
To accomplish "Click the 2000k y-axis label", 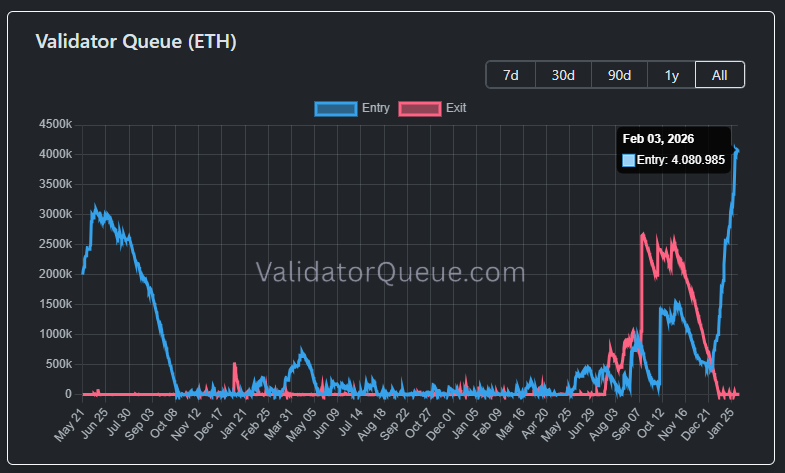I will [55, 274].
